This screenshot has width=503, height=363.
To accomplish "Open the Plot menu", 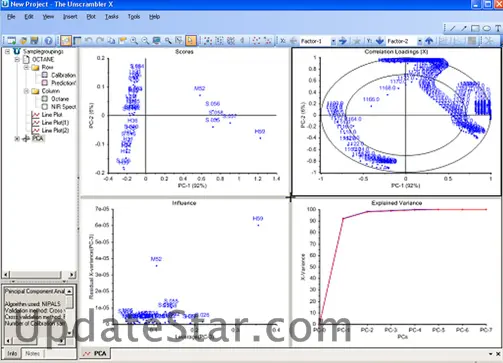I will (x=91, y=17).
